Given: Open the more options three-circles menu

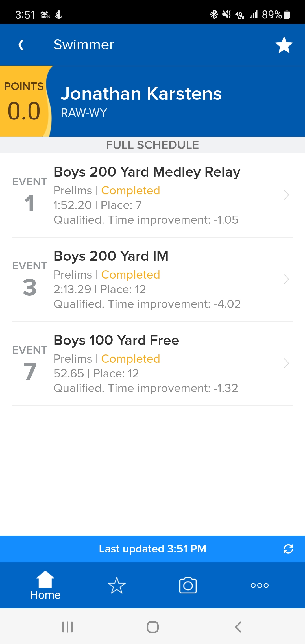Looking at the screenshot, I should tap(260, 585).
